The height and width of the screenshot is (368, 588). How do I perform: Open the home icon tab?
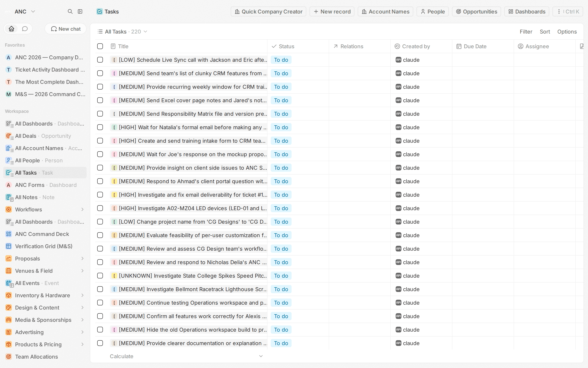coord(11,29)
